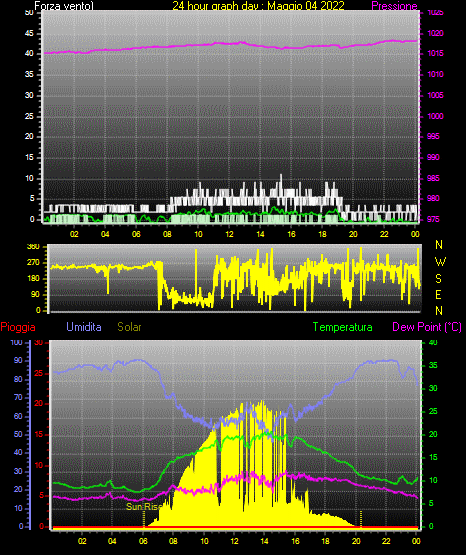Click the 'Sun Rise' marker label
The height and width of the screenshot is (555, 466).
tap(144, 507)
